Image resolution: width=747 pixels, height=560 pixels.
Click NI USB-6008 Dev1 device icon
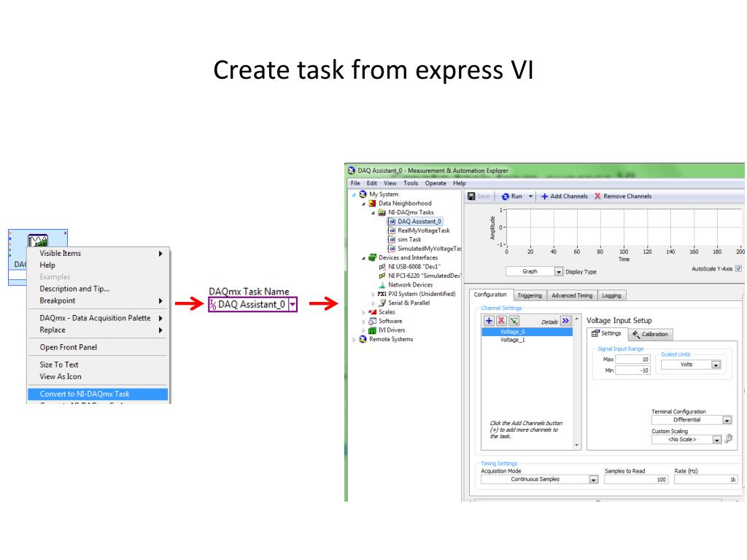point(382,267)
